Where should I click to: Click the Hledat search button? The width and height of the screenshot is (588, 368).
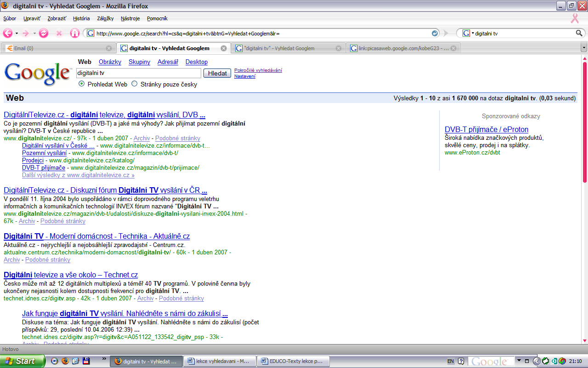217,73
